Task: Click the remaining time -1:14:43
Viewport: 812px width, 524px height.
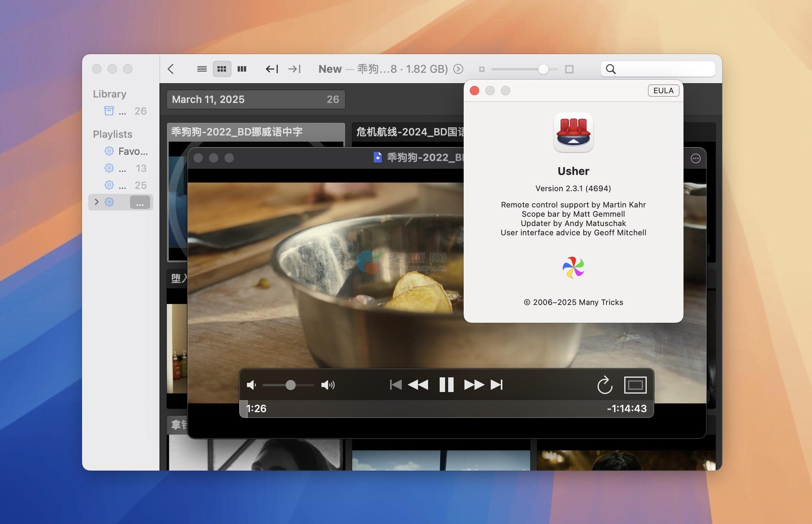Action: point(627,409)
